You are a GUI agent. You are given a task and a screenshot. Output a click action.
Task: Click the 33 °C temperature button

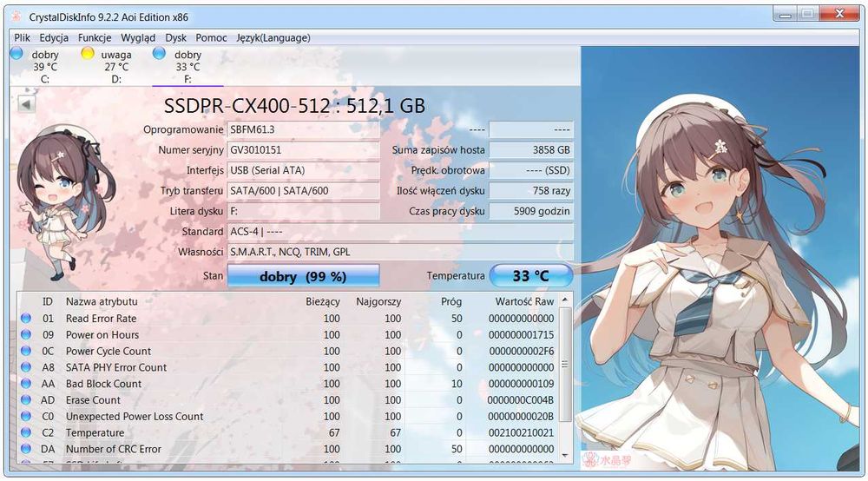click(531, 275)
